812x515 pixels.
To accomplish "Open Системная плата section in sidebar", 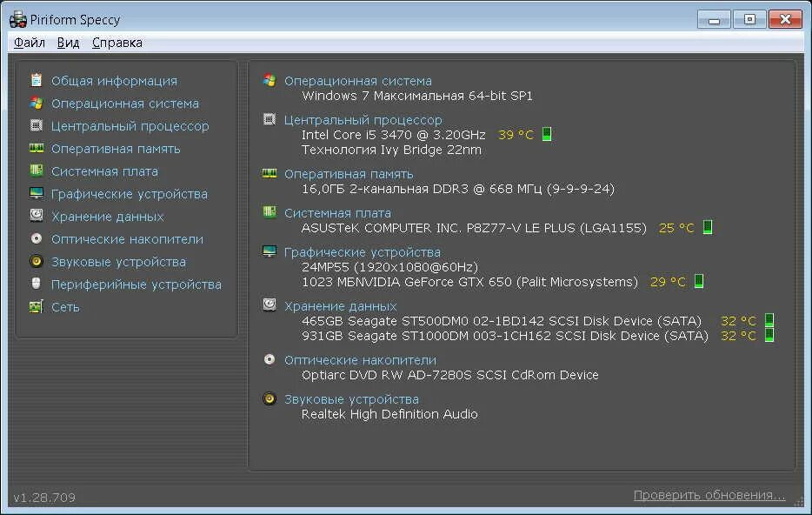I will tap(104, 171).
